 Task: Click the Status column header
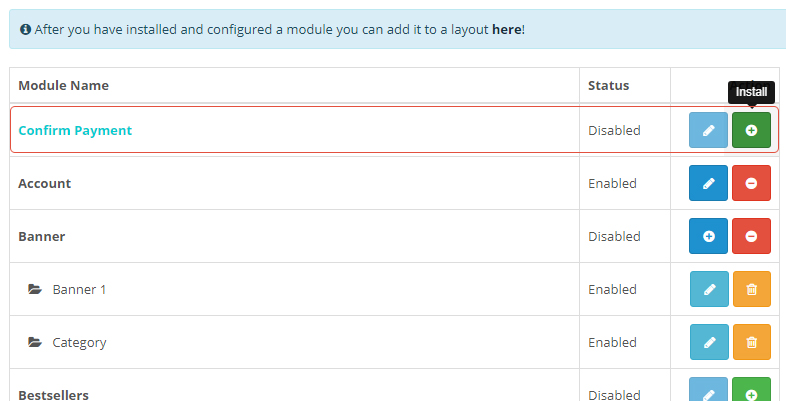point(608,86)
